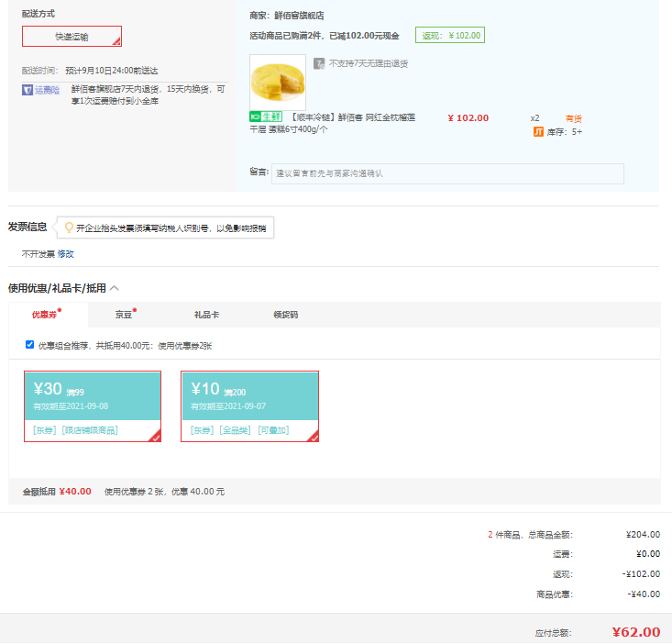Click the orange JD stock icon
Viewport: 672px width, 644px height.
click(x=538, y=131)
